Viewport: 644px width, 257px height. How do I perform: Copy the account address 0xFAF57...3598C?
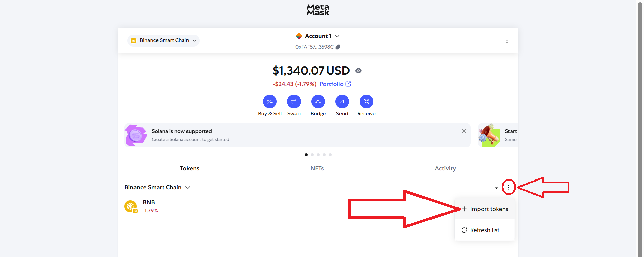click(338, 47)
